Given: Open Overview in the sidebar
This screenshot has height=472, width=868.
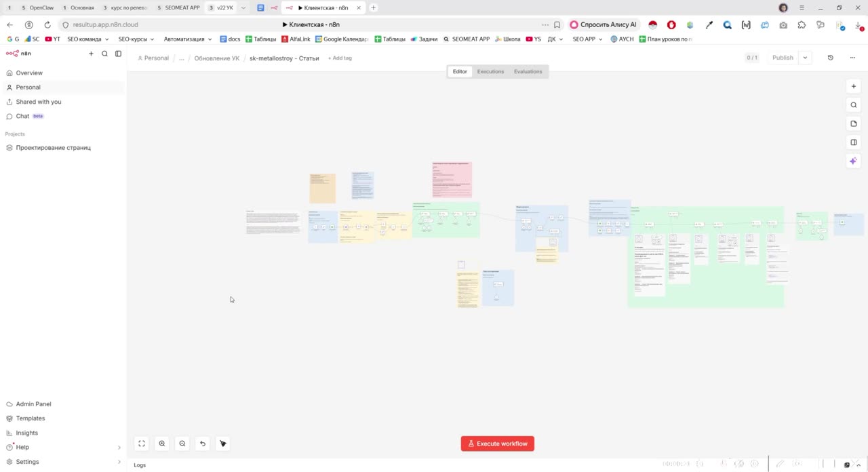Looking at the screenshot, I should [x=63, y=73].
